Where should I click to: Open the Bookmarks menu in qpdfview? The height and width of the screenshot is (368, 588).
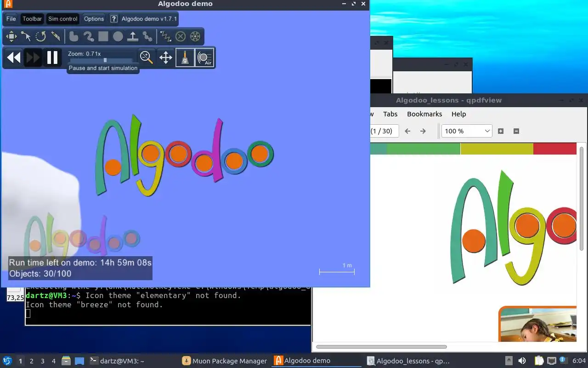[424, 114]
